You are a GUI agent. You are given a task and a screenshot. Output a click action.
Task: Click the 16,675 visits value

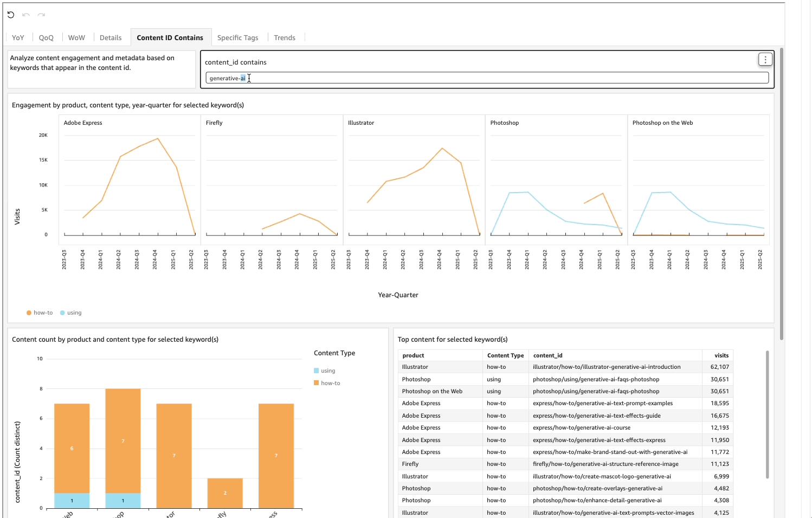tap(720, 415)
